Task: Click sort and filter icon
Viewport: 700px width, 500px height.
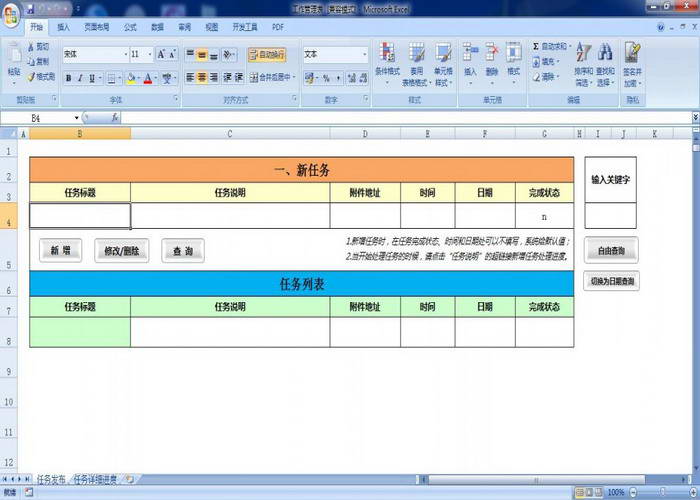Action: click(x=583, y=53)
